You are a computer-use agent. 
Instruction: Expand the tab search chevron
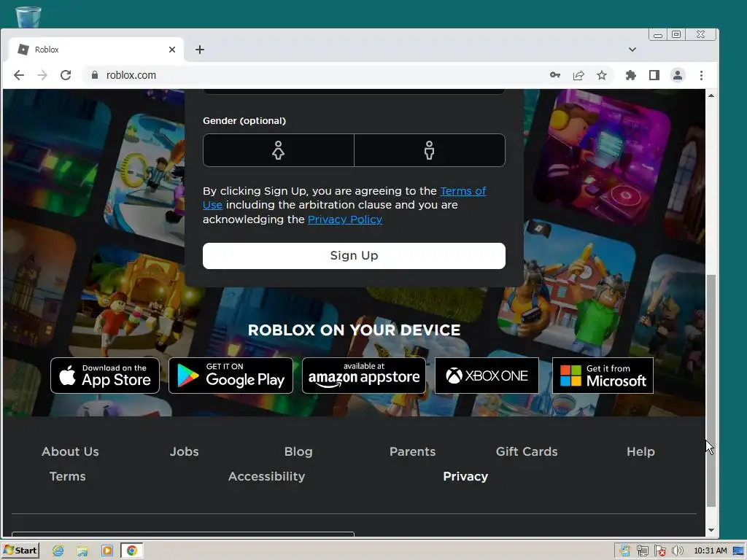tap(632, 50)
